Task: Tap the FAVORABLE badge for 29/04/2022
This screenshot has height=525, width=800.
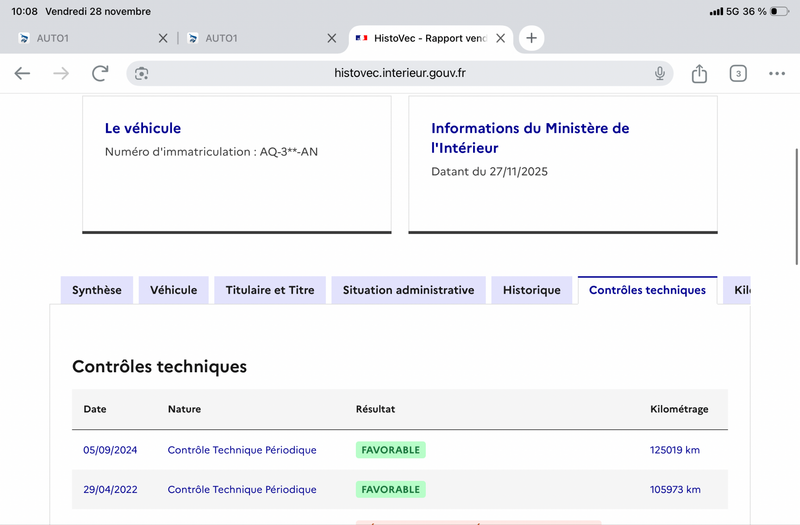Action: [391, 490]
